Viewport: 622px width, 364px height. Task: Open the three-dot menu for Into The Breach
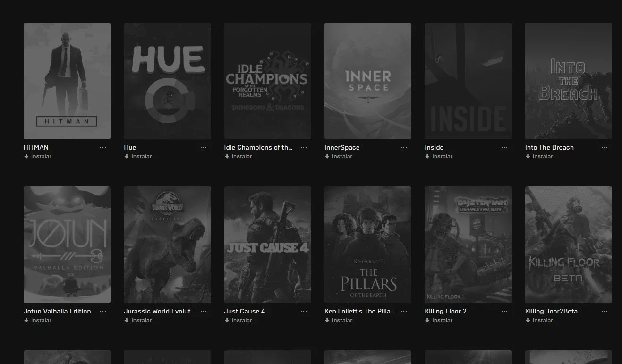[x=605, y=148]
